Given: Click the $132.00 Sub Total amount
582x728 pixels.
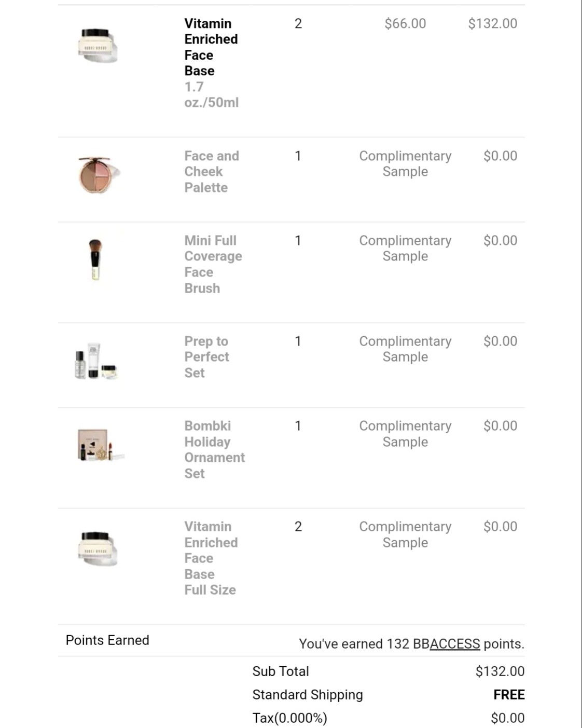Looking at the screenshot, I should [x=500, y=671].
